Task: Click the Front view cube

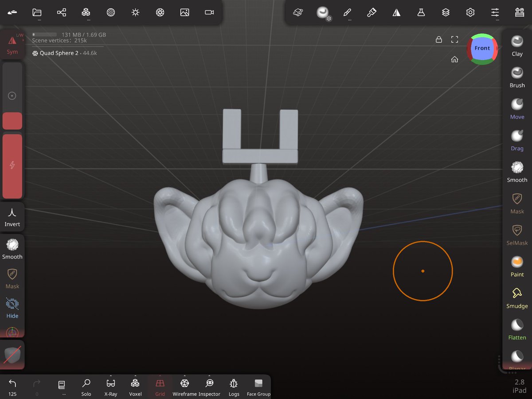Action: coord(482,48)
